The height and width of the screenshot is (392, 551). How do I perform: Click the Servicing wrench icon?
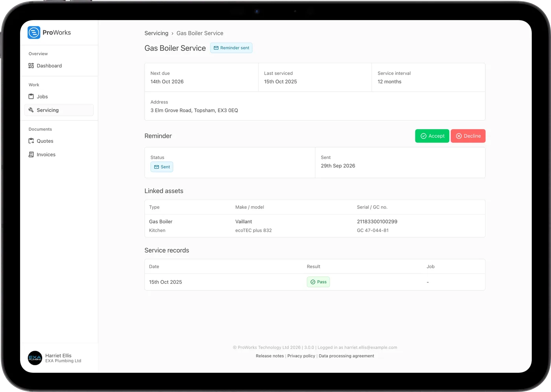[x=31, y=110]
